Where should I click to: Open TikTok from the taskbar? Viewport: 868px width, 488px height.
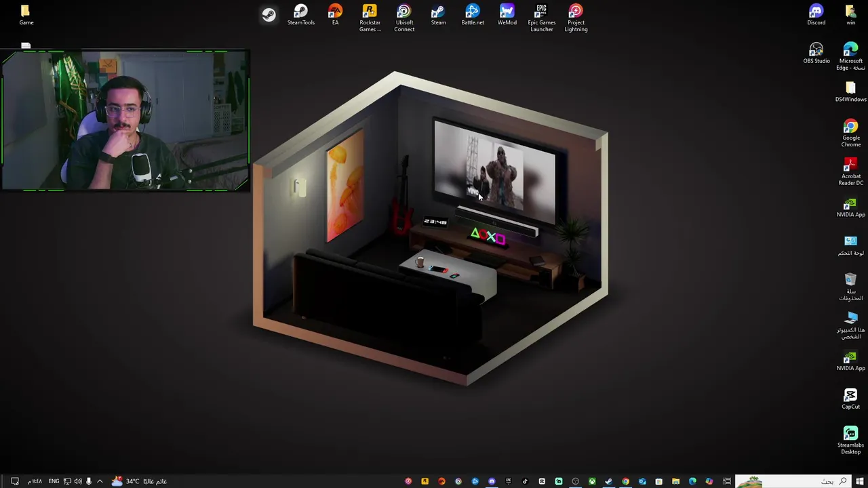pyautogui.click(x=525, y=481)
